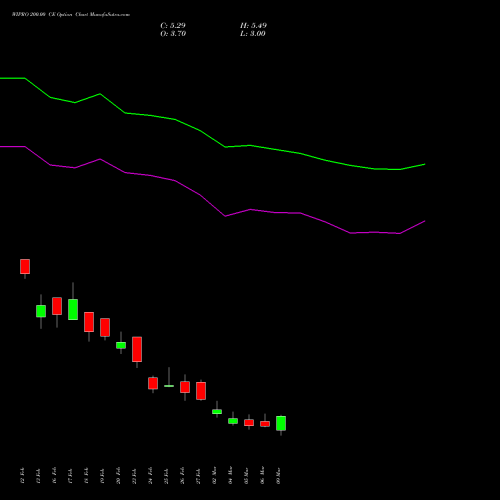
Task: Select the green candlestick above 17 Feb
Action: pyautogui.click(x=73, y=309)
